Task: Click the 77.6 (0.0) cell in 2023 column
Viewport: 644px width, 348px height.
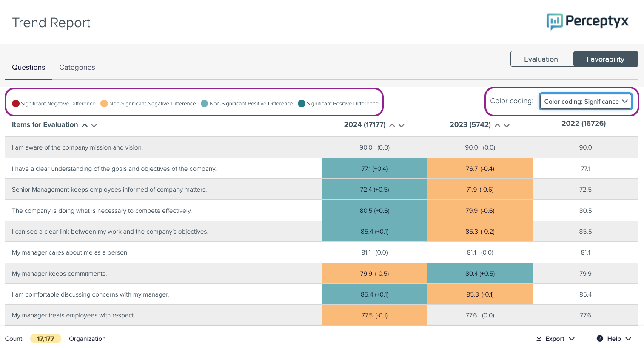Action: click(x=480, y=315)
